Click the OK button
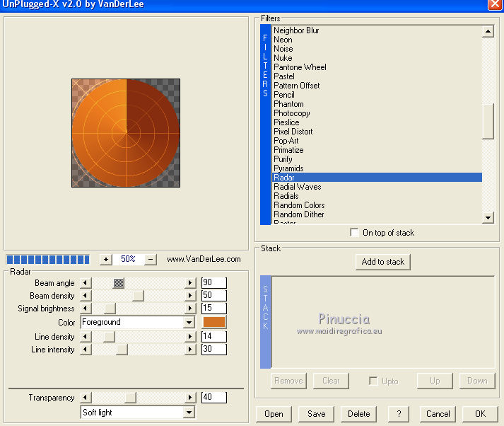This screenshot has height=426, width=504. point(480,414)
